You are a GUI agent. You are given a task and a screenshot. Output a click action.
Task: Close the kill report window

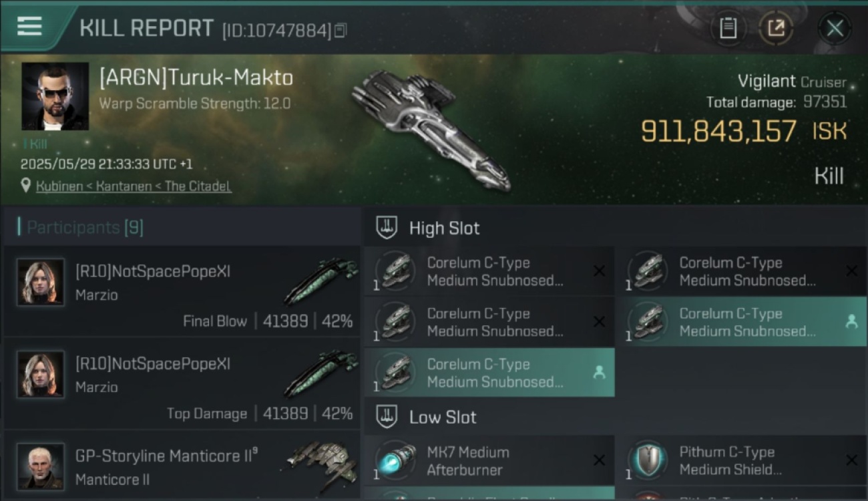pos(835,28)
